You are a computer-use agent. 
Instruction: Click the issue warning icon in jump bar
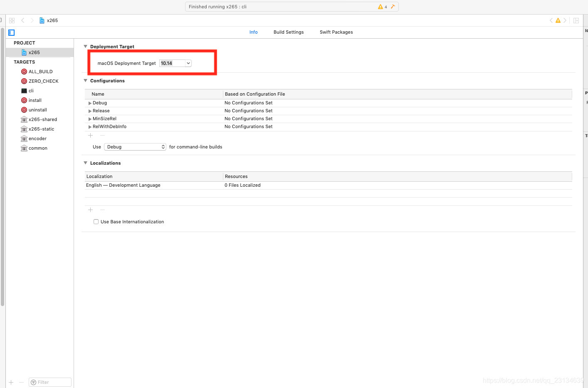point(558,20)
